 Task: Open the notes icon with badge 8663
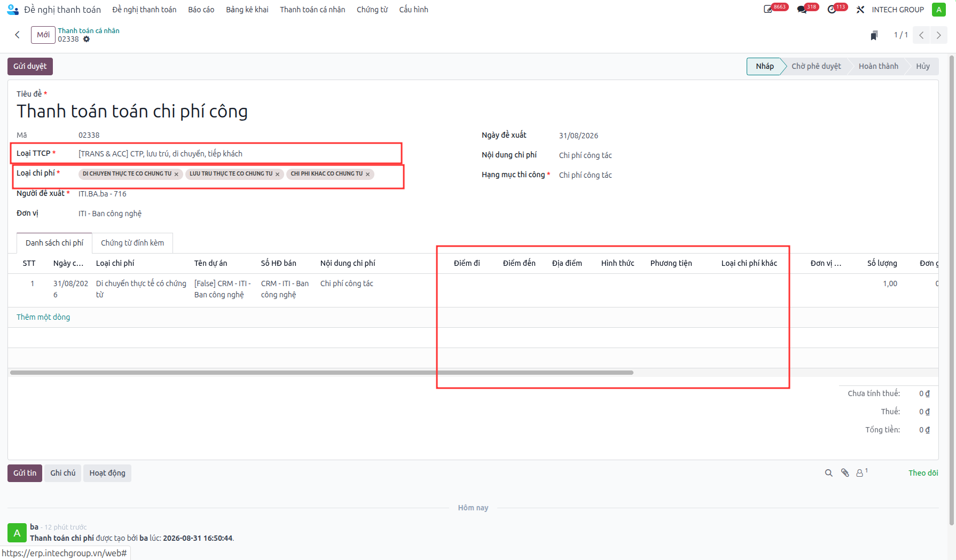768,10
